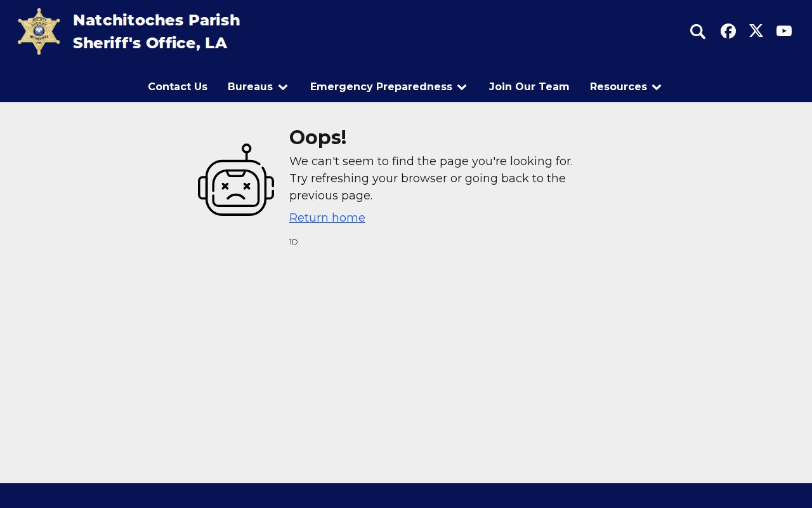Click the "We can't seem to find" message
The image size is (812, 508).
tap(431, 178)
